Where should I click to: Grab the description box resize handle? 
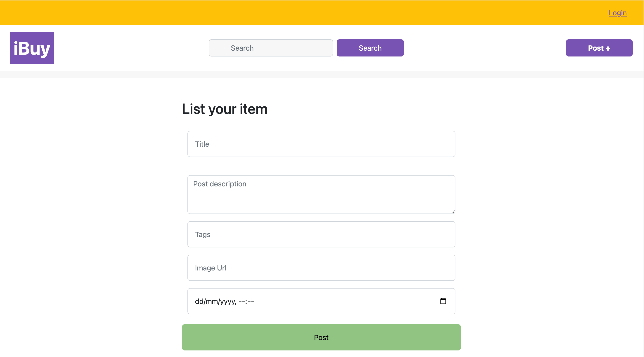coord(453,212)
